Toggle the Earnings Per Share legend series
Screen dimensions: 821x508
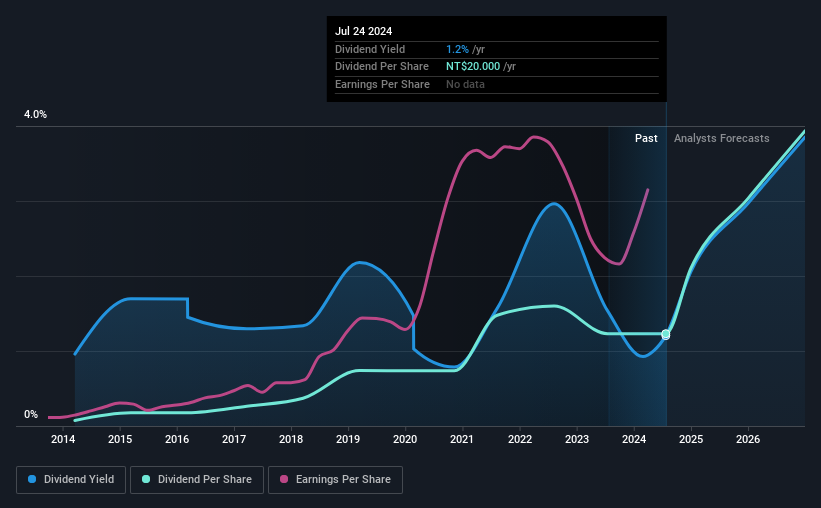[335, 480]
